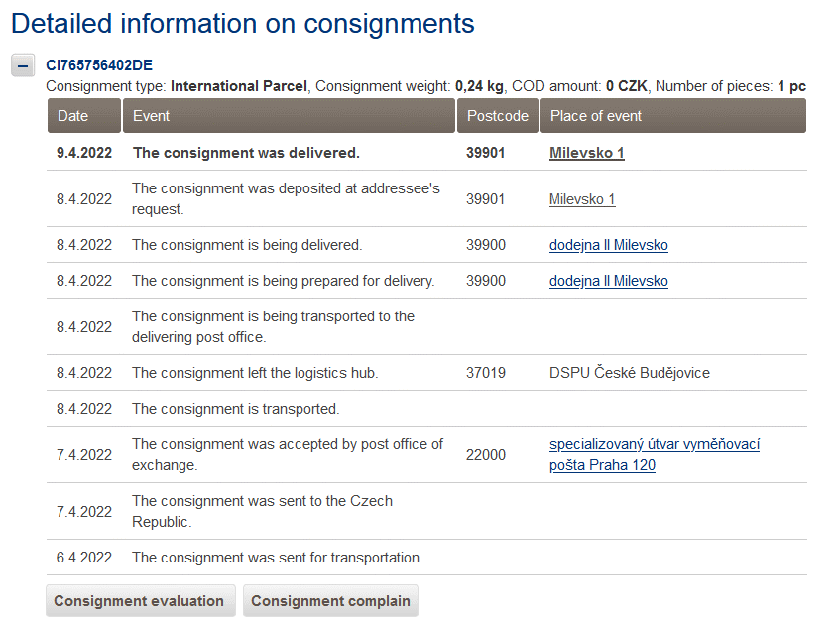Click postcode 22000 in the table

click(x=486, y=455)
